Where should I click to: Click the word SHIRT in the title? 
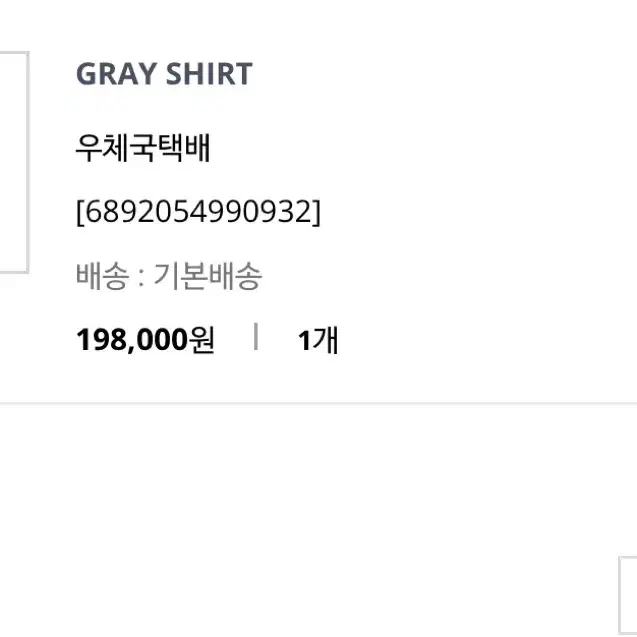click(x=209, y=74)
